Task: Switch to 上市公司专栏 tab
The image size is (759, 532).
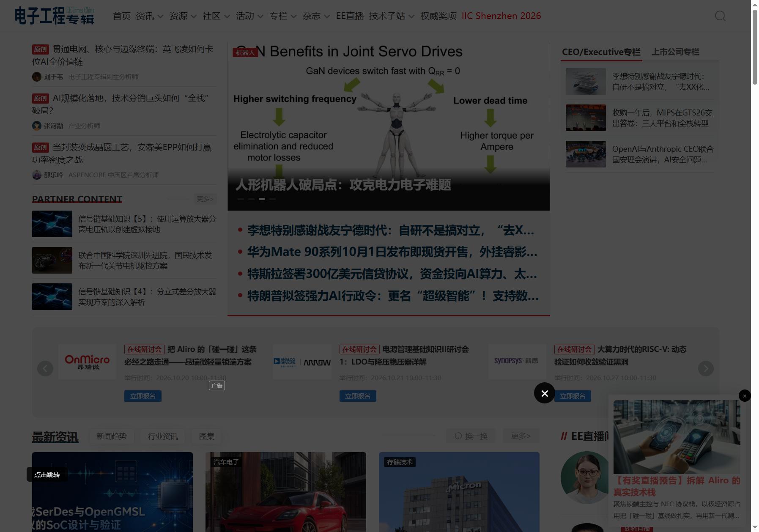Action: click(675, 52)
